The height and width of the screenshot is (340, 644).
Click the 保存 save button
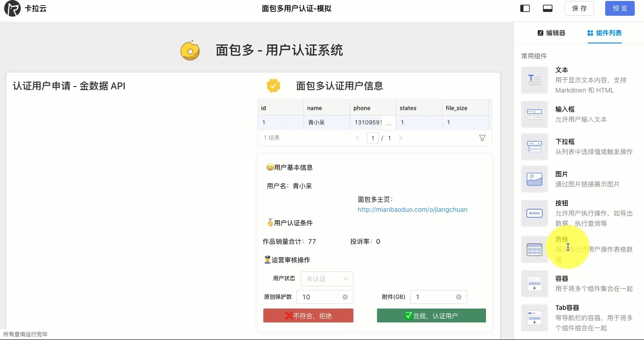pos(579,8)
